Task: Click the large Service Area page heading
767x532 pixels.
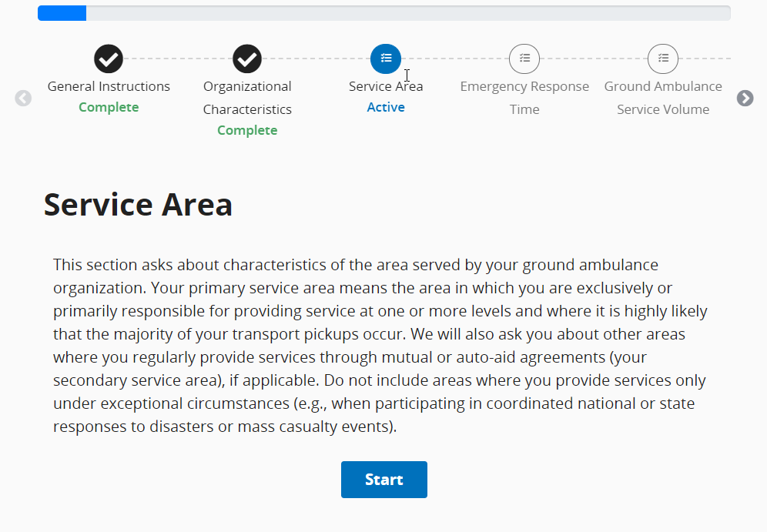Action: pyautogui.click(x=139, y=205)
